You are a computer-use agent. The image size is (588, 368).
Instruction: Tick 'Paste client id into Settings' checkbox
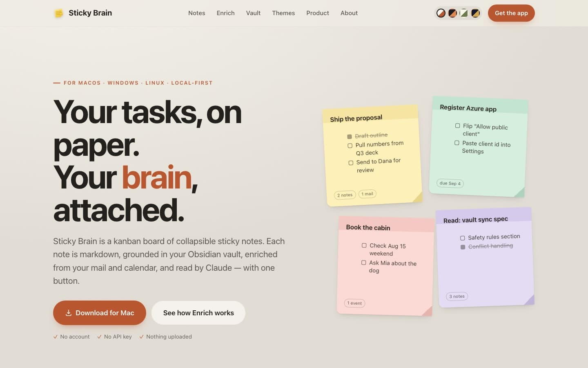point(457,143)
